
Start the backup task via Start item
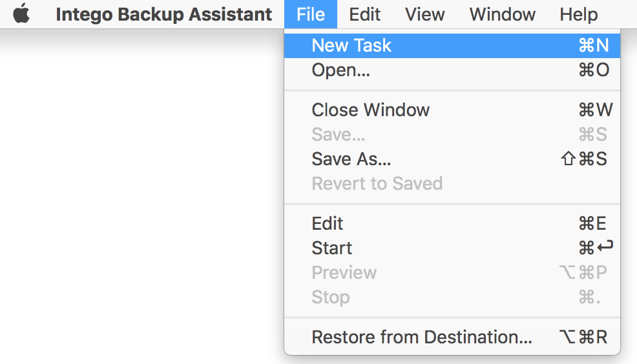tap(452, 248)
